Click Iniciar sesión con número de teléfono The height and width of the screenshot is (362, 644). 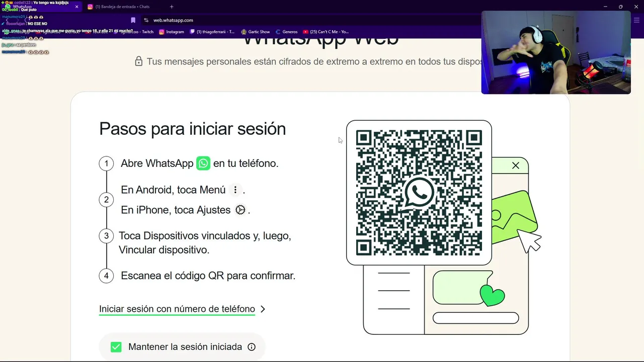pyautogui.click(x=177, y=309)
